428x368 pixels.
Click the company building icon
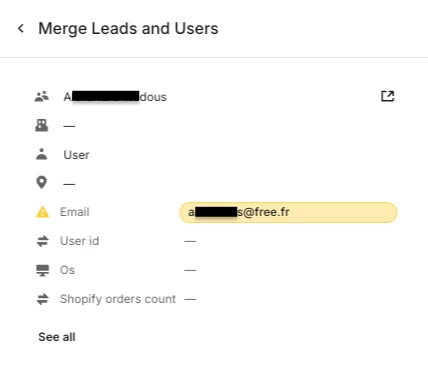(x=42, y=125)
